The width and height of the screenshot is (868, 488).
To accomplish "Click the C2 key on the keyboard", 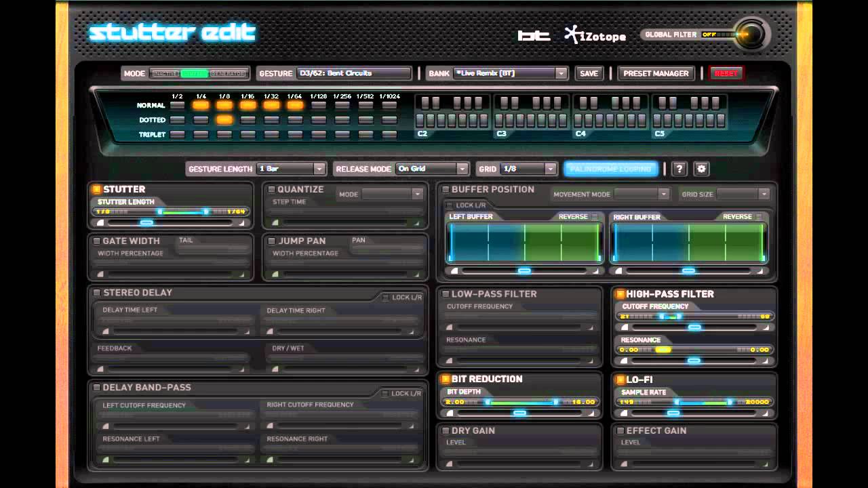I will pyautogui.click(x=420, y=121).
